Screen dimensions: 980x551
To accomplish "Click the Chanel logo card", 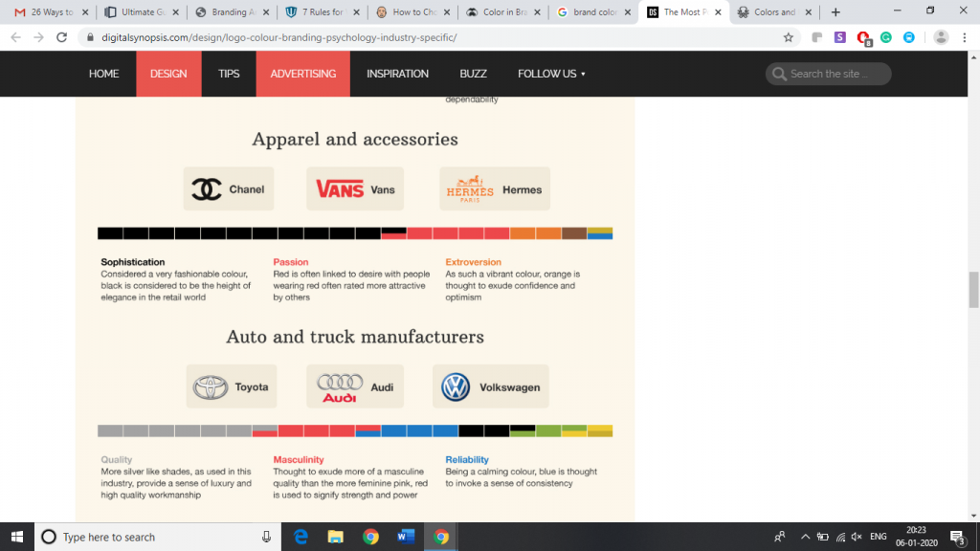I will [229, 188].
